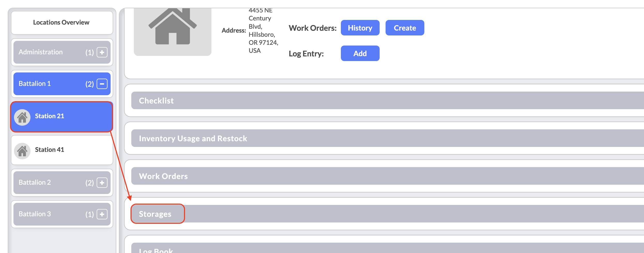Open Station 41 in the sidebar
Image resolution: width=644 pixels, height=253 pixels.
click(x=62, y=150)
